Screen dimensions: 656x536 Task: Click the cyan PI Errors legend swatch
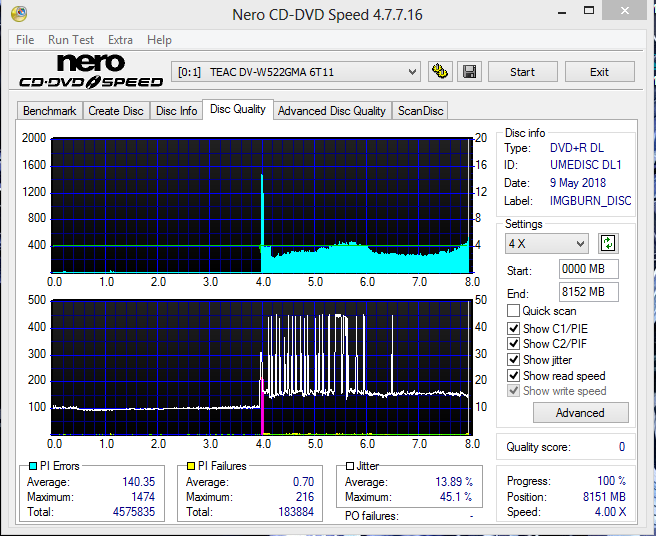33,466
